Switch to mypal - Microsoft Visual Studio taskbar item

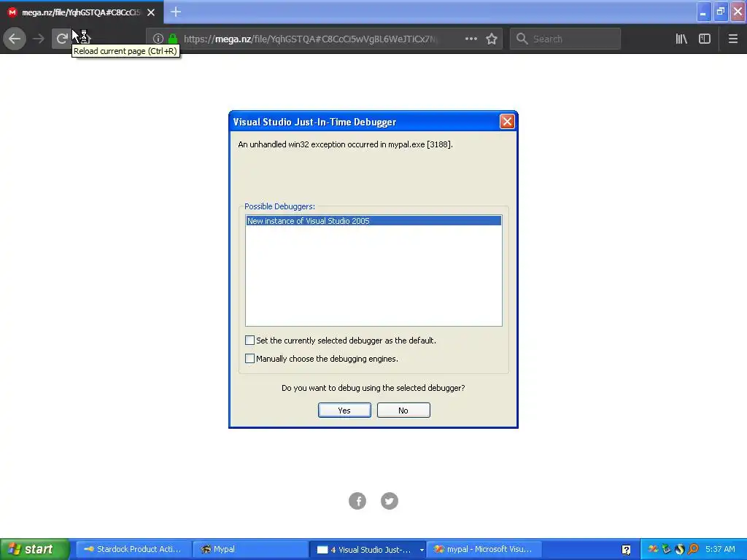(485, 549)
